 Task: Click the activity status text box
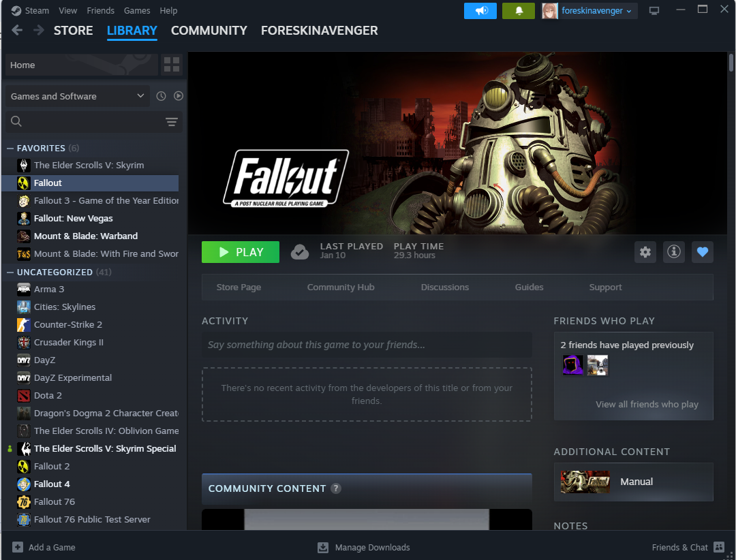(367, 345)
